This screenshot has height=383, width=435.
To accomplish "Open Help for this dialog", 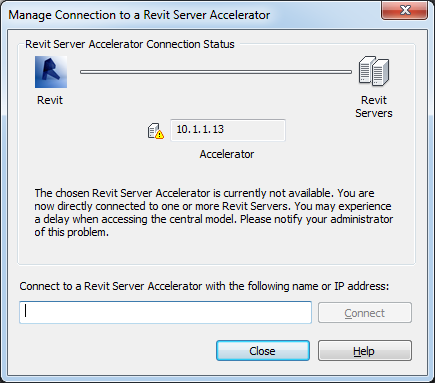I will click(x=365, y=351).
